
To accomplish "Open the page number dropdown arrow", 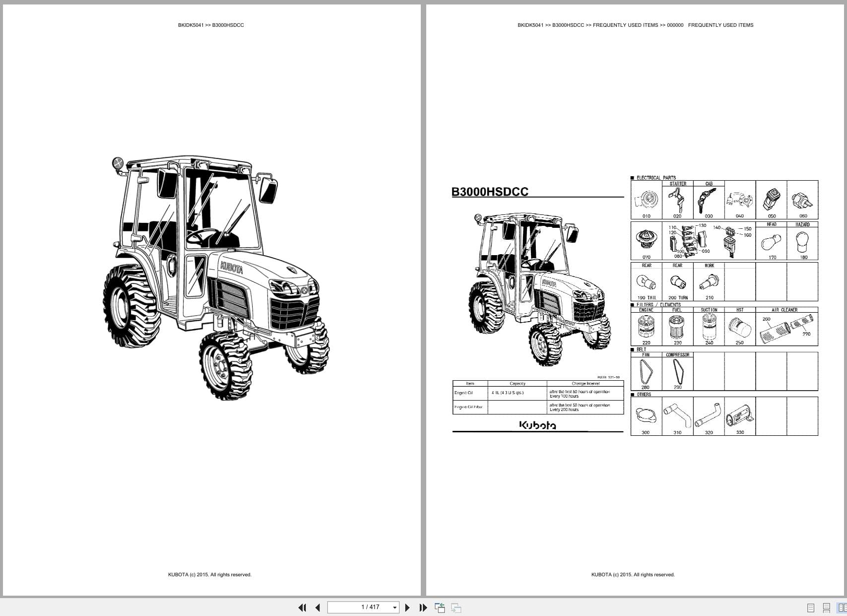I will [395, 608].
